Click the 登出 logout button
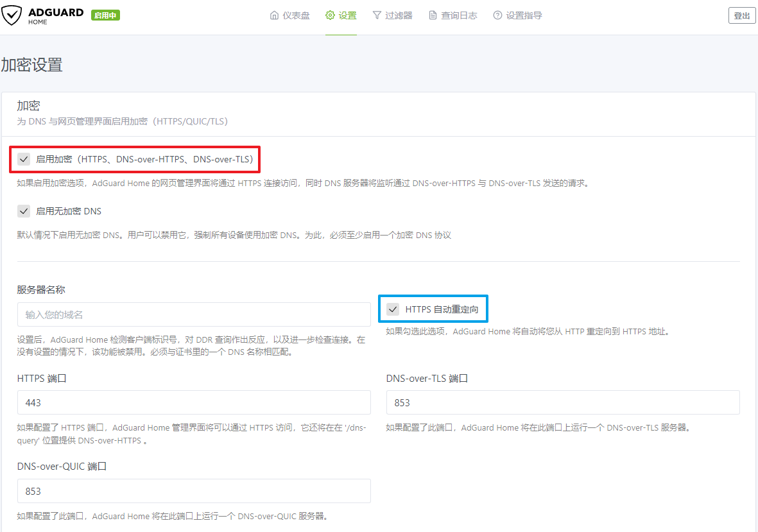Viewport: 758px width, 532px height. tap(742, 15)
